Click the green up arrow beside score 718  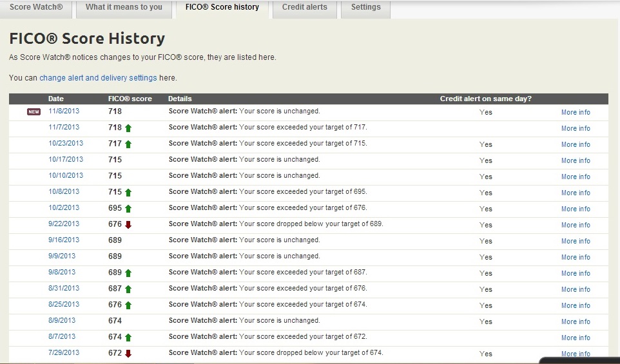[128, 128]
